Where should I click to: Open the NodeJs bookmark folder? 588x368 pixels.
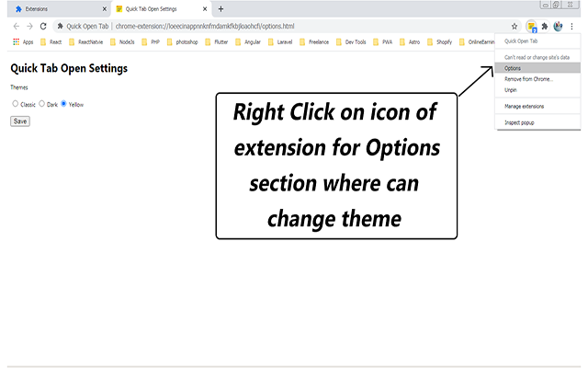pyautogui.click(x=122, y=42)
